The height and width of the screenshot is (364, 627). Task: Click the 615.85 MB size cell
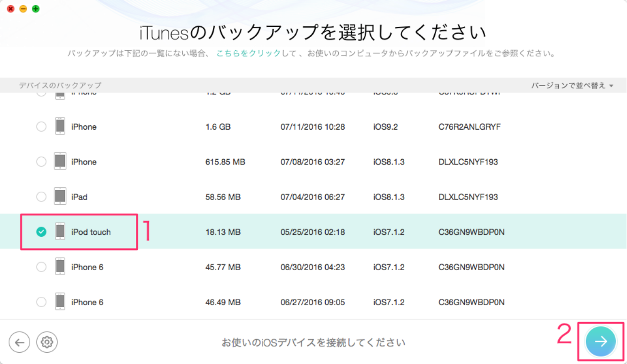tap(225, 162)
